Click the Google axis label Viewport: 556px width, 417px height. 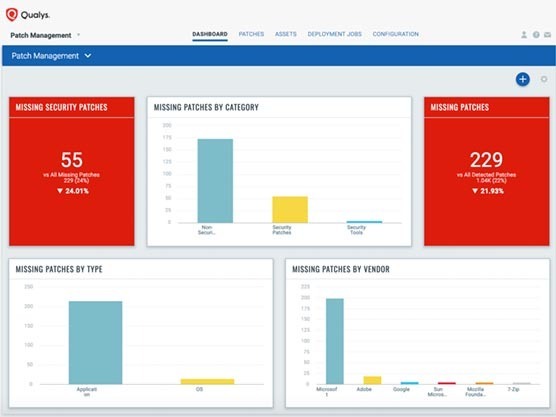point(401,389)
